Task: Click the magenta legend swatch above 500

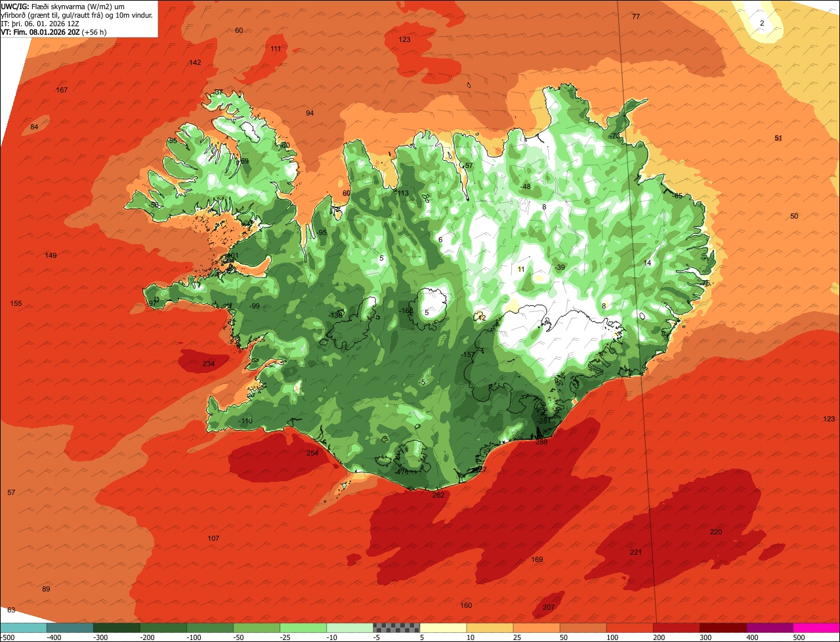Action: (816, 628)
